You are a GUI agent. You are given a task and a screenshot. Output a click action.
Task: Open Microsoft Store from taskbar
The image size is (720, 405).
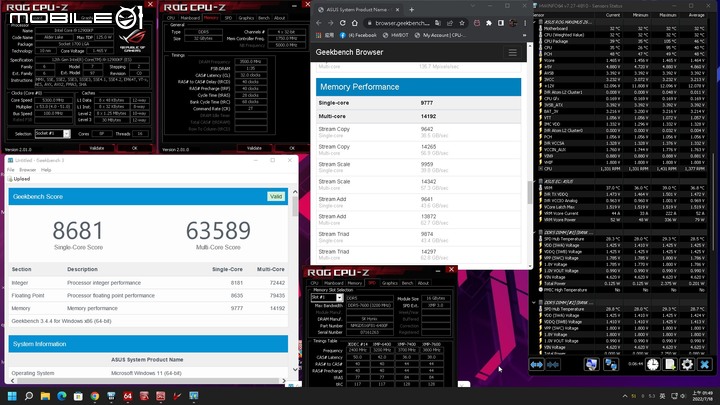(78, 396)
